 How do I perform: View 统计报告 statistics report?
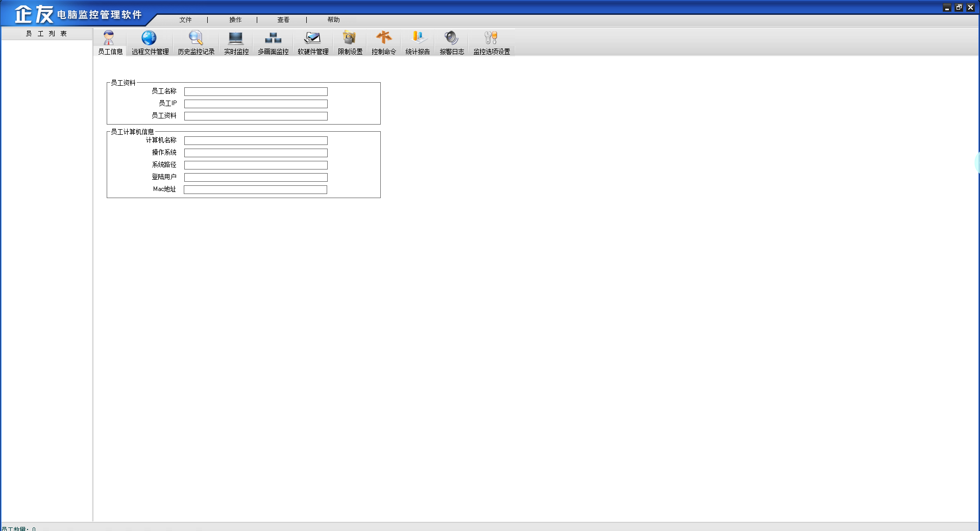tap(418, 42)
